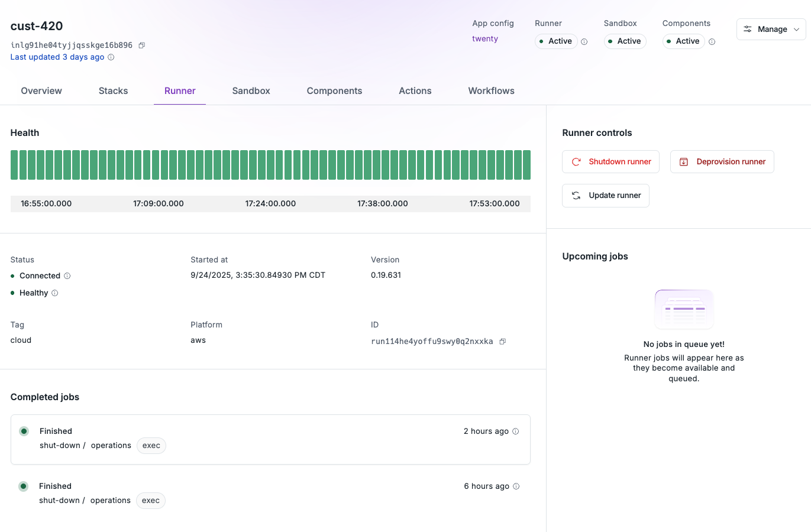
Task: Click the Shutdown runner button
Action: pyautogui.click(x=610, y=161)
